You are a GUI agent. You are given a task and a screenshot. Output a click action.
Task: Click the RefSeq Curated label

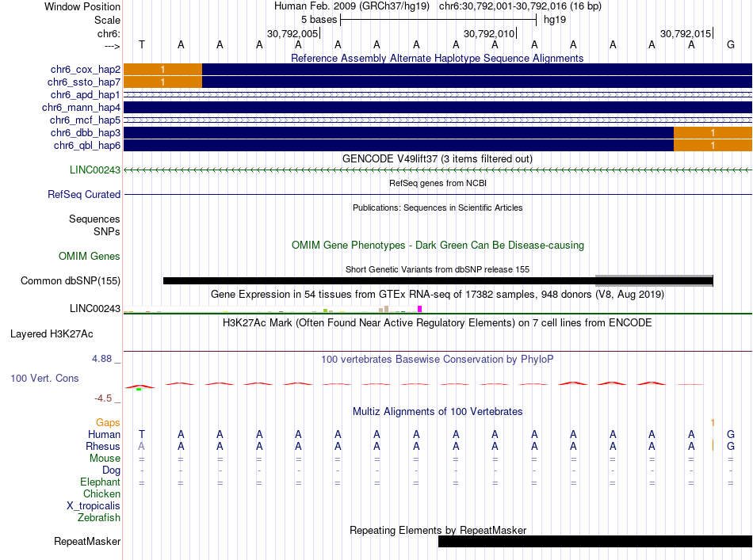(x=84, y=194)
